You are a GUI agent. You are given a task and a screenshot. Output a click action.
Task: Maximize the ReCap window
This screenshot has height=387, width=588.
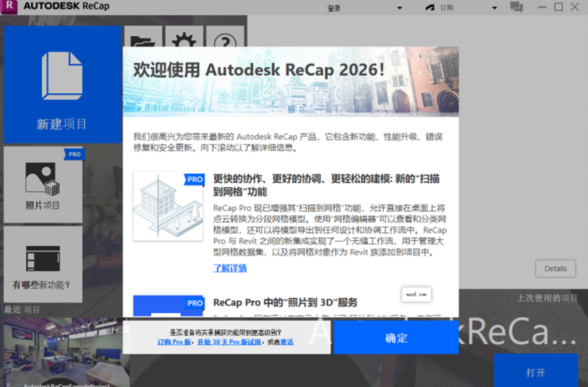tap(558, 7)
